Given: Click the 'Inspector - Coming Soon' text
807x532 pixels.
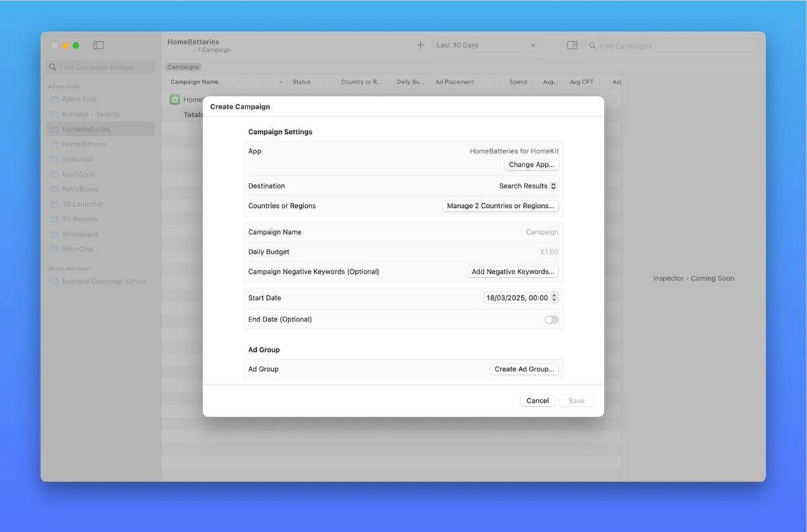Looking at the screenshot, I should pyautogui.click(x=693, y=278).
